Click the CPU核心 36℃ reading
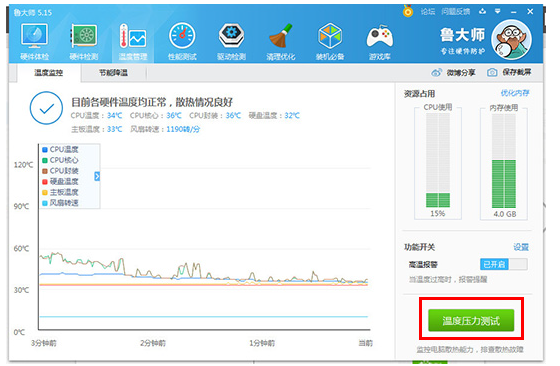The height and width of the screenshot is (366, 560). (x=156, y=116)
